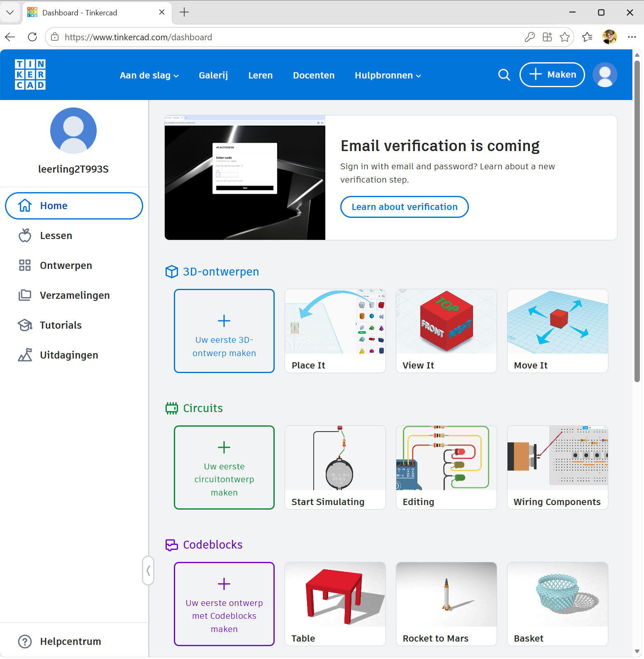Screen dimensions: 644x659
Task: Click the Tinkercad logo
Action: pos(30,75)
